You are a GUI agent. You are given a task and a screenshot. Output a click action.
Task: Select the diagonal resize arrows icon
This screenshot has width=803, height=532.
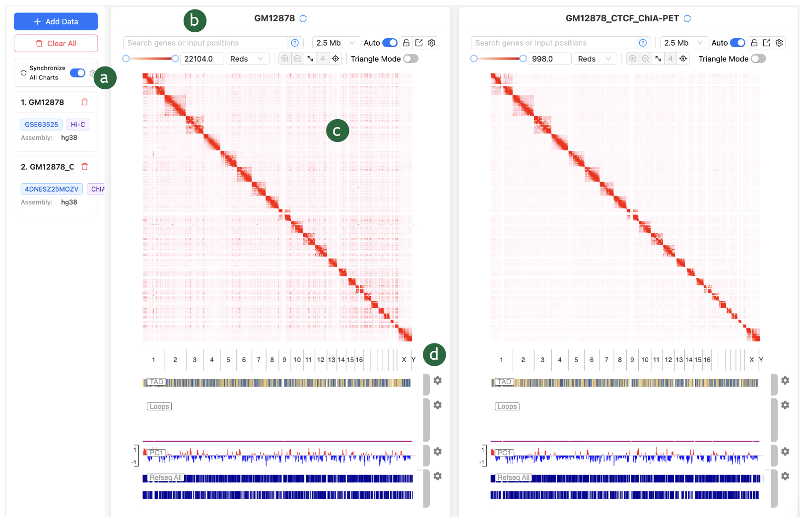coord(310,59)
